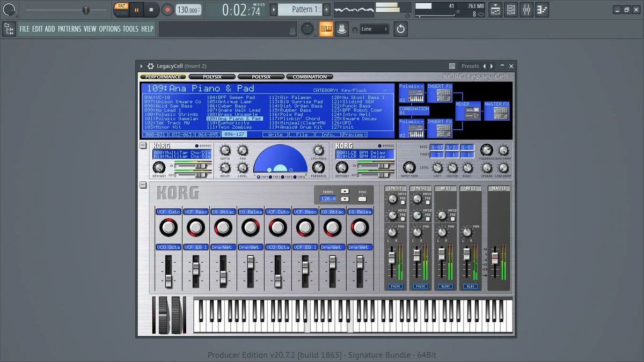The height and width of the screenshot is (362, 644).
Task: Click the tool panel icon left of FILE menu
Action: (x=9, y=29)
